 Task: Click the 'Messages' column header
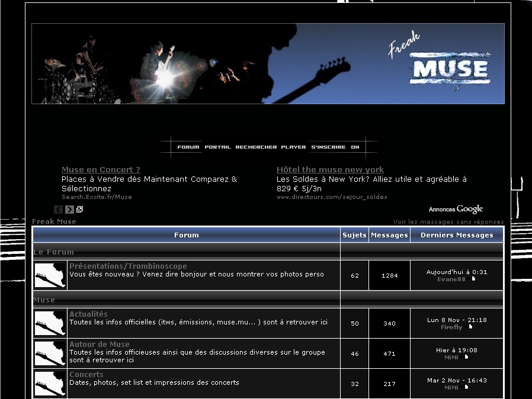pyautogui.click(x=389, y=235)
